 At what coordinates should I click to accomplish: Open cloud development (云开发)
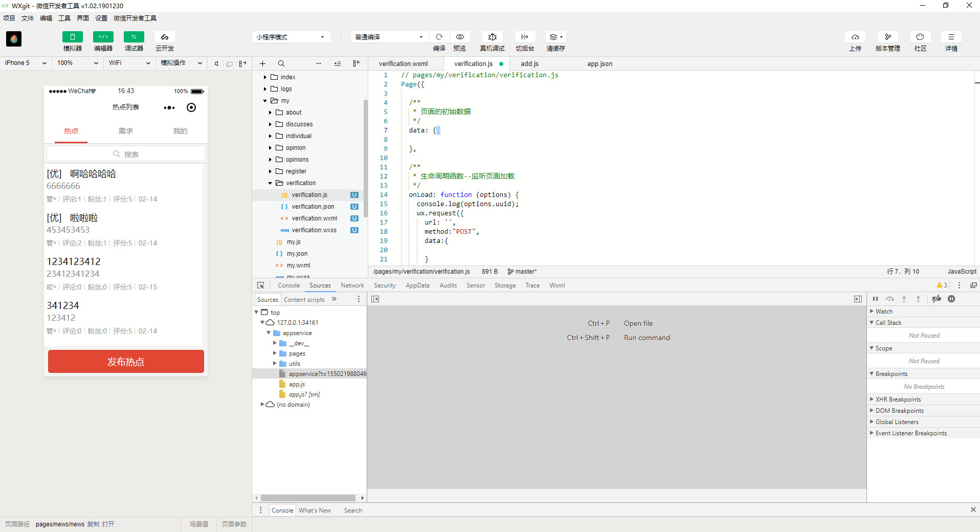tap(165, 37)
